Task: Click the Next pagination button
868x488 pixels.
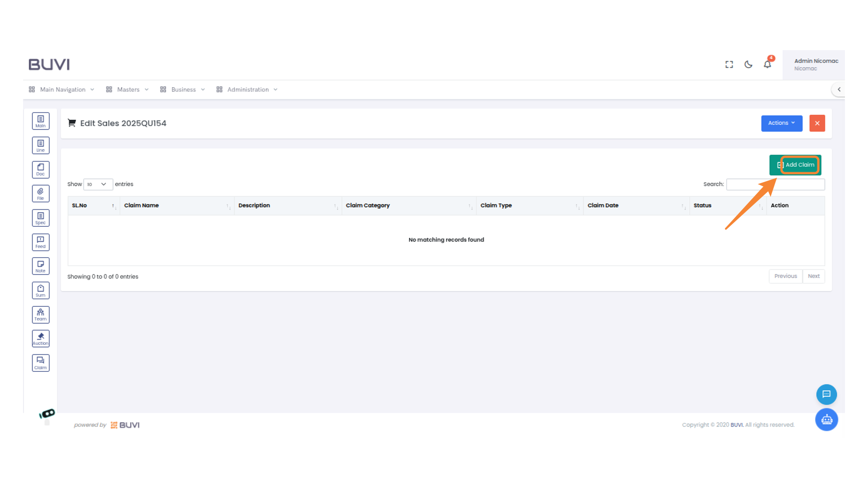Action: [x=813, y=276]
